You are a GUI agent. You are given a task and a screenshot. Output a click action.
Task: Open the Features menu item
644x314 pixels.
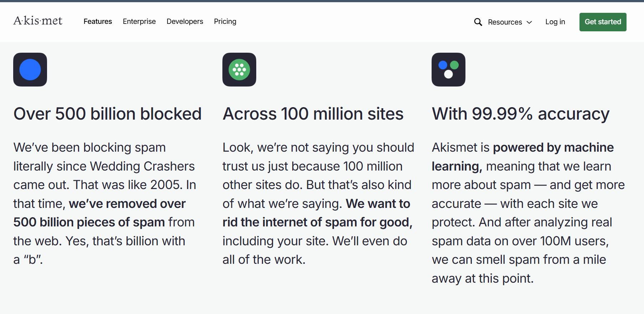pyautogui.click(x=98, y=21)
